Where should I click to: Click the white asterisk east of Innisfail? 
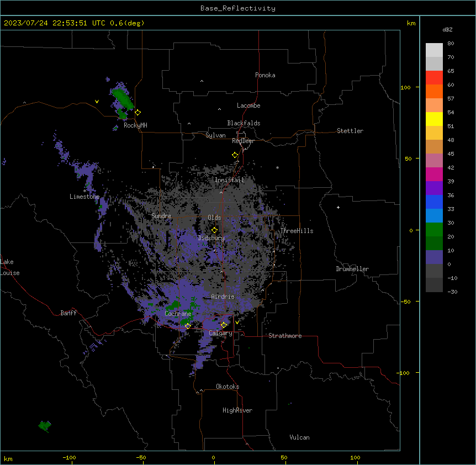coord(277,167)
